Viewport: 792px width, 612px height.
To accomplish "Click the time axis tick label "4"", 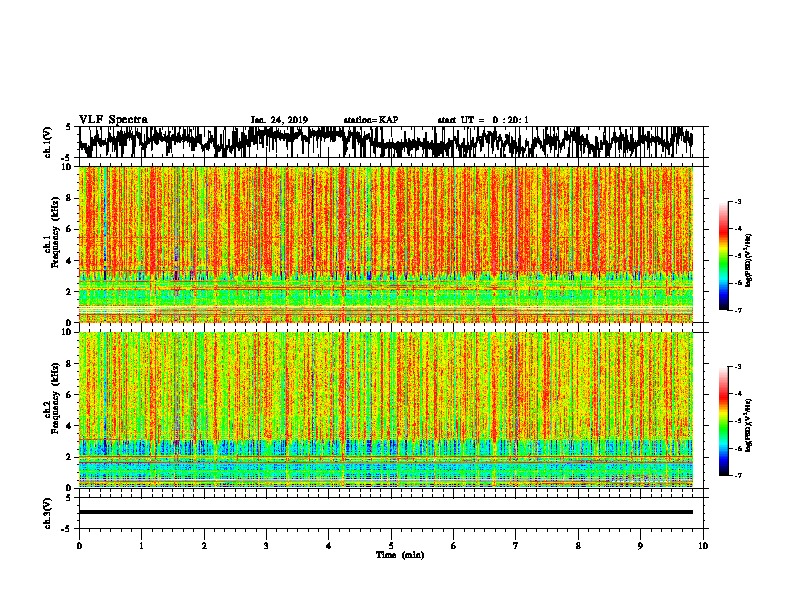I will 329,546.
